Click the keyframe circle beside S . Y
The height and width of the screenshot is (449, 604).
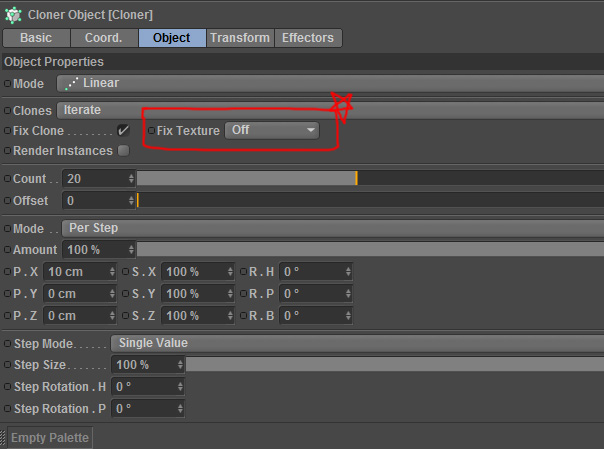coord(126,293)
